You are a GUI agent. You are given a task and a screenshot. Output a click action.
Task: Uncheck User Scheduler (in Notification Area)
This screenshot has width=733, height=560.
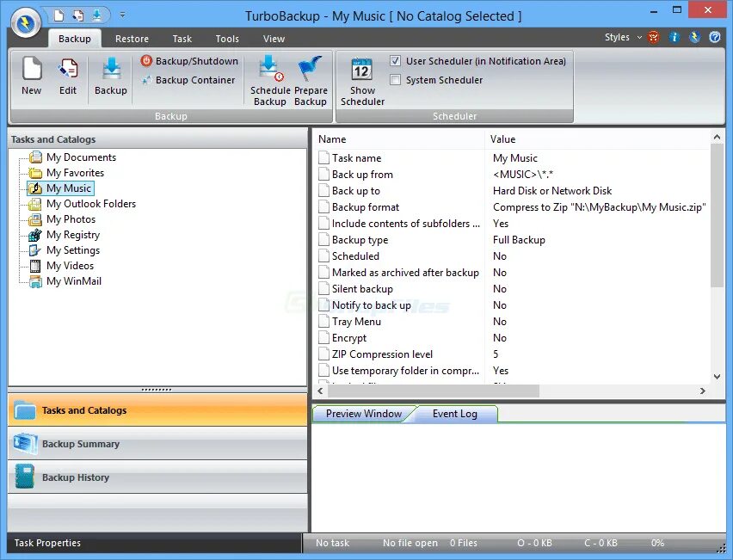[x=395, y=61]
